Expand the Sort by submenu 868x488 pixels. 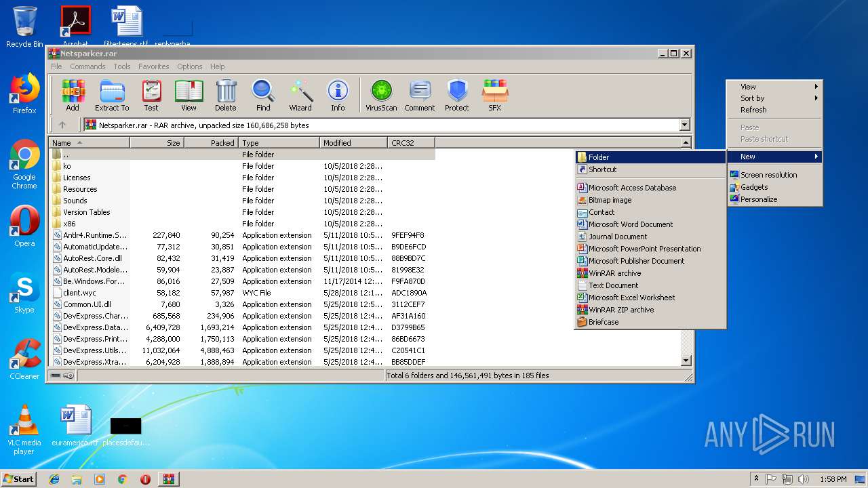click(x=774, y=98)
